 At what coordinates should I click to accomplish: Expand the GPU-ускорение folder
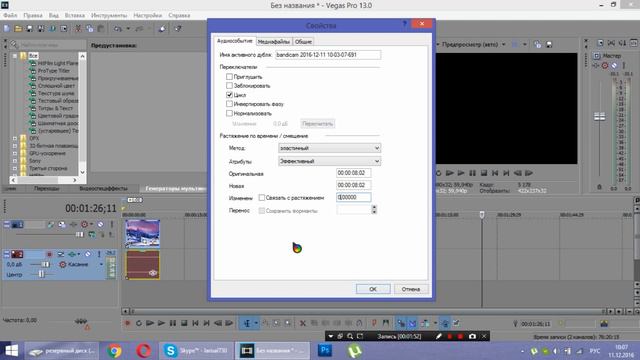coord(15,153)
